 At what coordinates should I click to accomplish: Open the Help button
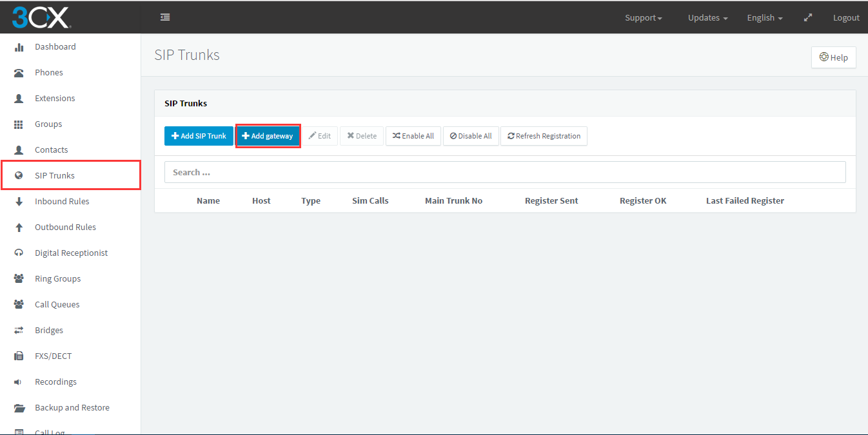tap(834, 57)
